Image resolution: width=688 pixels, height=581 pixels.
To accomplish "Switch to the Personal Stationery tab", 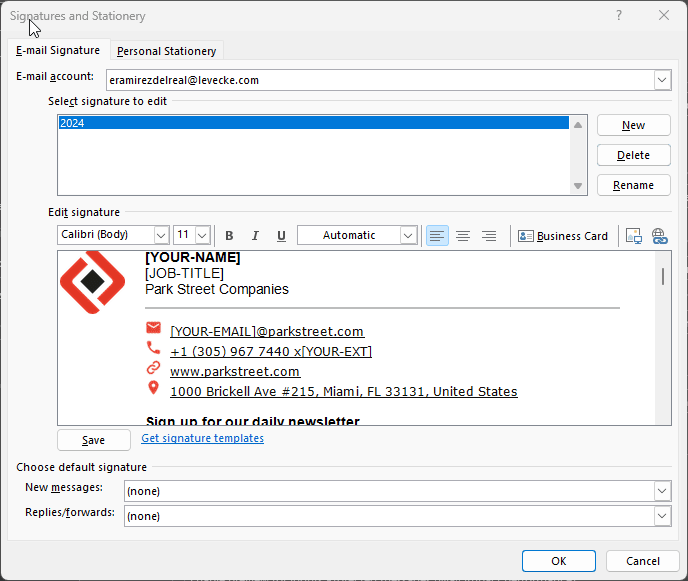I will click(x=167, y=51).
